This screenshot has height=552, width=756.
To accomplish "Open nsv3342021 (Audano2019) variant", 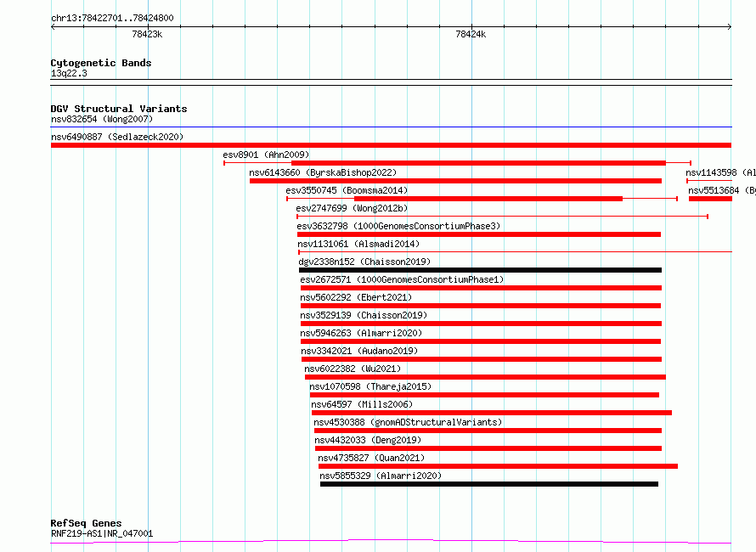I will point(359,351).
